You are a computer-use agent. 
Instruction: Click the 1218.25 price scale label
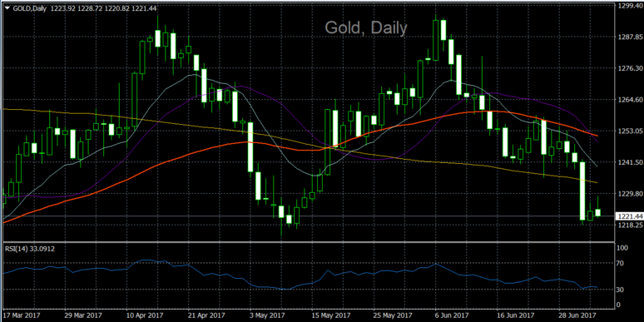click(630, 225)
